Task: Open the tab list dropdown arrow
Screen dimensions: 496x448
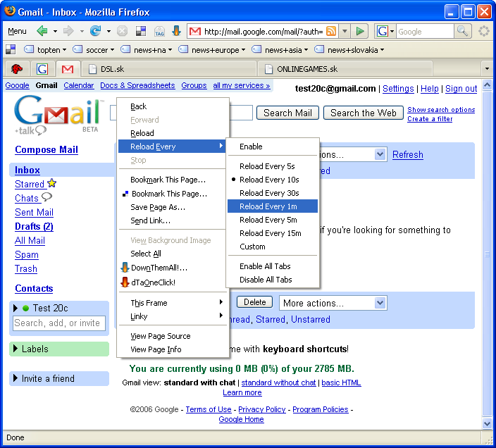Action: tap(487, 68)
